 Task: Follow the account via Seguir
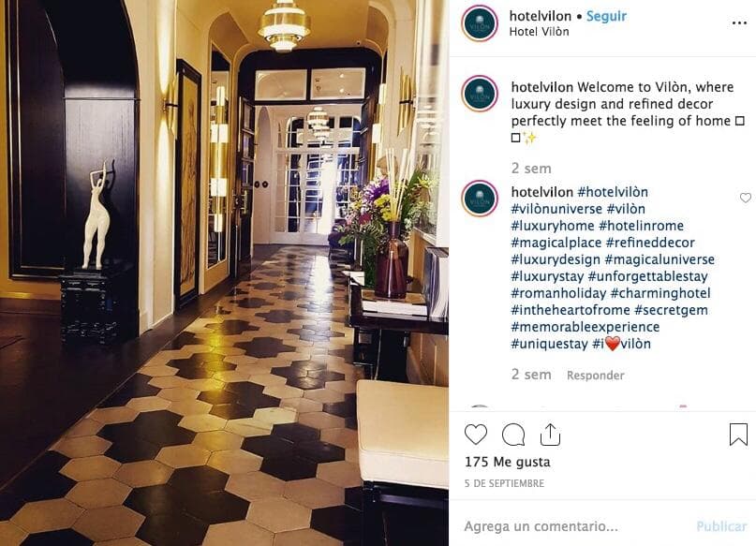point(606,16)
